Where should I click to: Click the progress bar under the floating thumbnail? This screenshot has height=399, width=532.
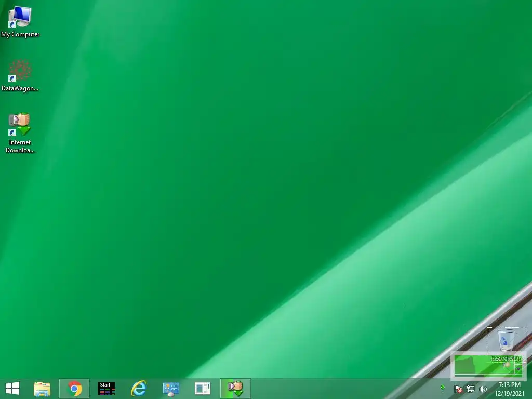[x=488, y=375]
